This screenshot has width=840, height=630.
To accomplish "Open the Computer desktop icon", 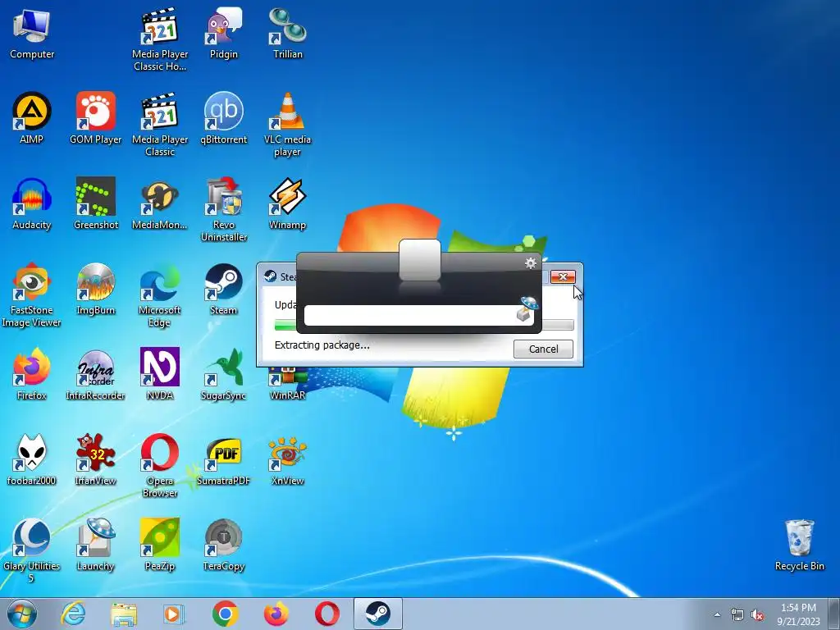I will coord(32,34).
